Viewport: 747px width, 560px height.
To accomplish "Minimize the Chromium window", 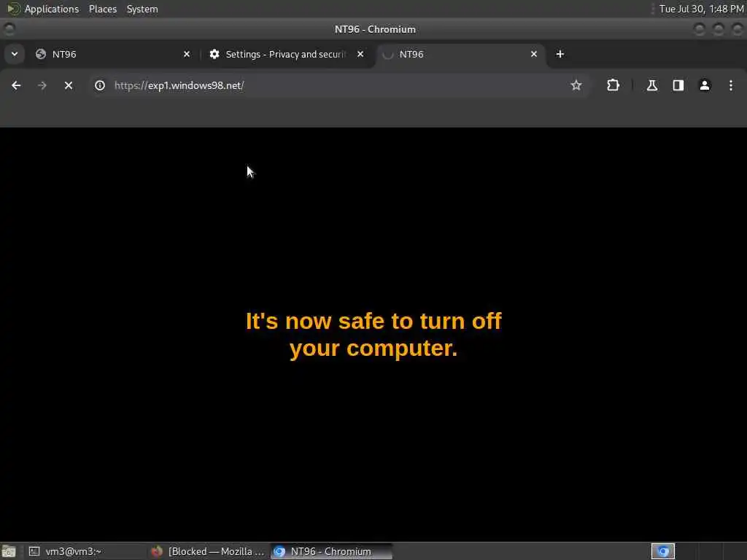I will tap(700, 29).
